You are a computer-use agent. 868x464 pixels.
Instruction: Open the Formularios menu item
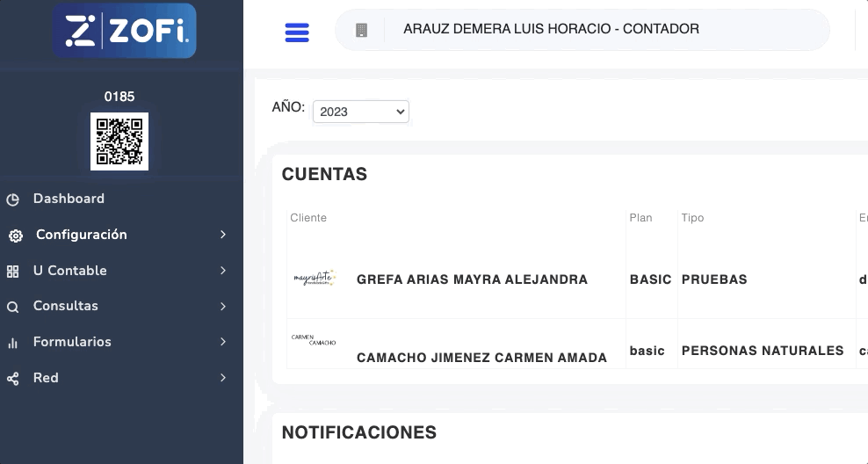tap(72, 342)
